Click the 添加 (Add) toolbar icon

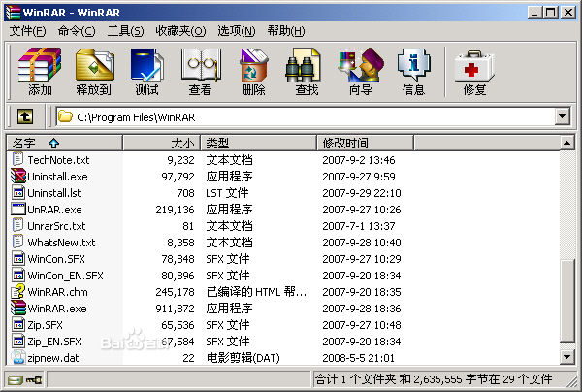[40, 65]
